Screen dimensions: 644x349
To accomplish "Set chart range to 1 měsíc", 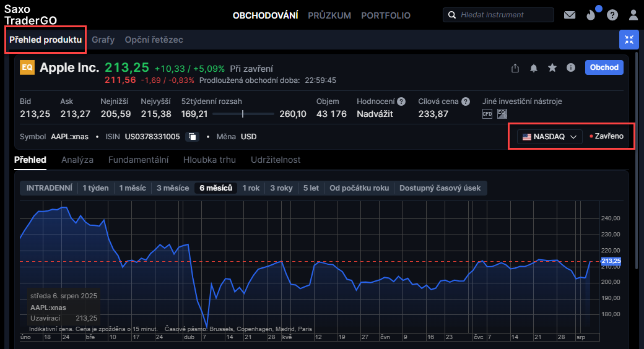I will click(133, 188).
